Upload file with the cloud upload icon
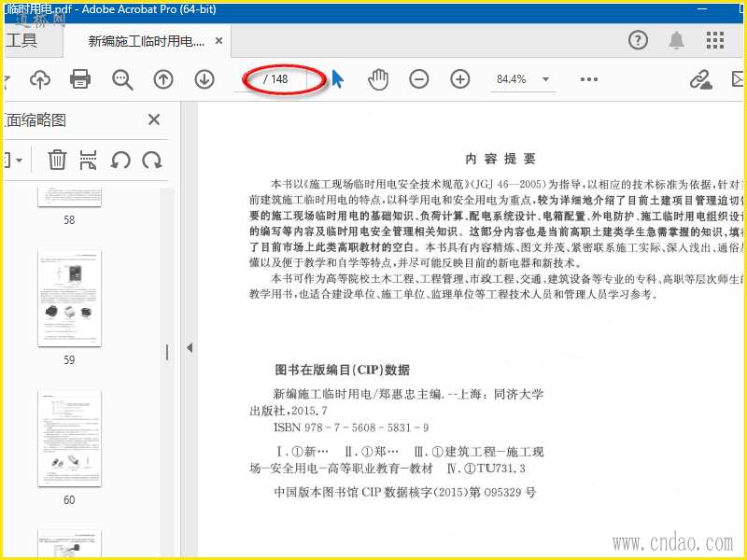747x560 pixels. point(40,79)
